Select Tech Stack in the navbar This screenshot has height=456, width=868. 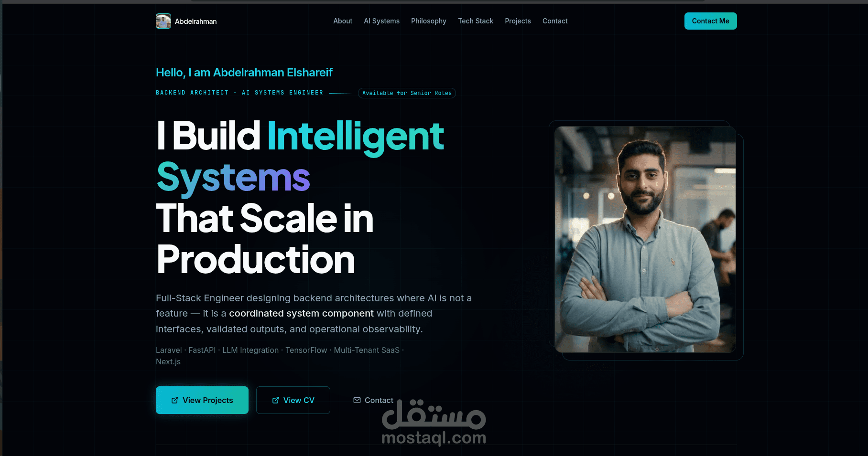[x=476, y=21]
